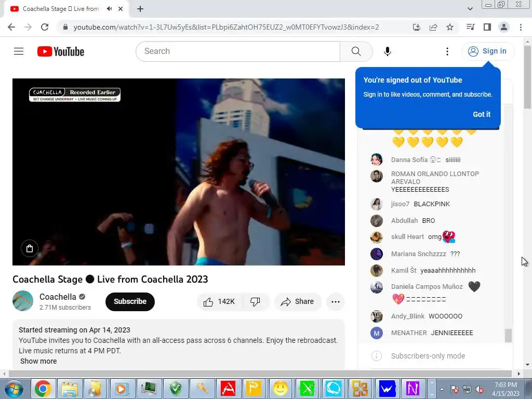Click Kamil Št chat message
Screen dimensions: 532x399
(x=448, y=270)
